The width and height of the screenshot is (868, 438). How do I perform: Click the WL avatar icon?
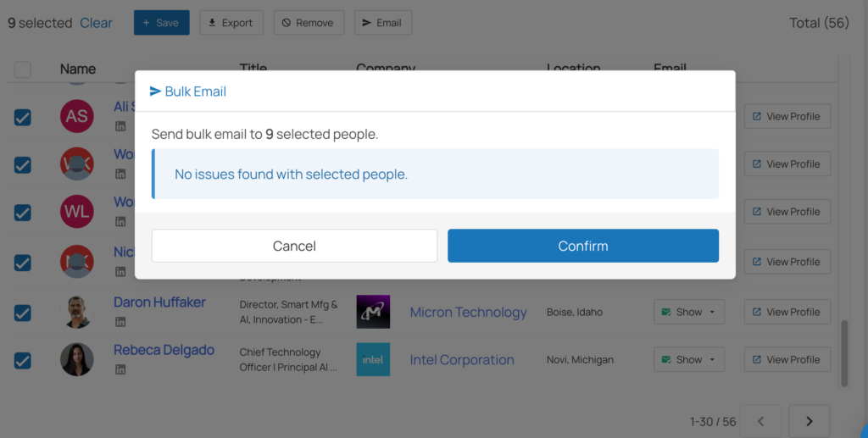(77, 212)
